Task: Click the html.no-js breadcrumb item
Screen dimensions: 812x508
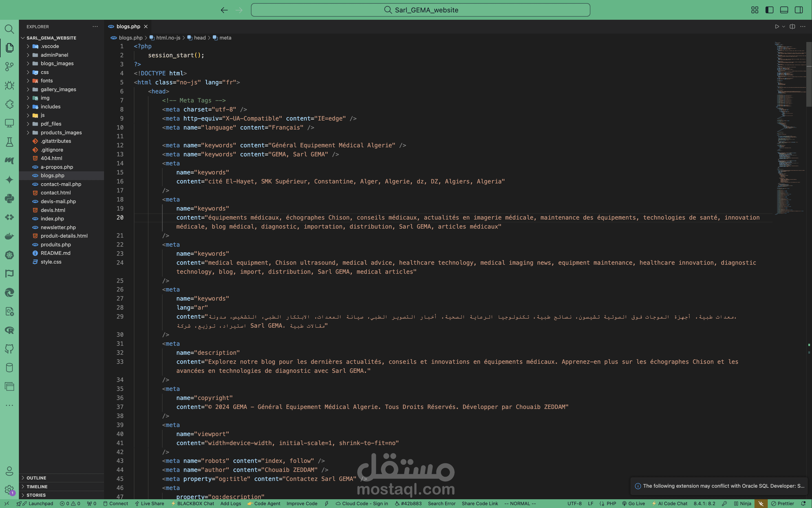Action: click(165, 38)
